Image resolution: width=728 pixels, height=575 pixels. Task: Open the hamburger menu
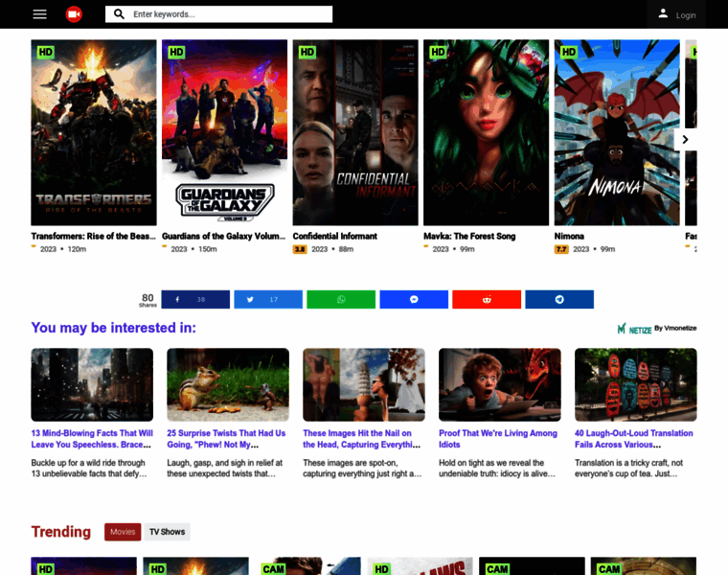click(x=40, y=14)
